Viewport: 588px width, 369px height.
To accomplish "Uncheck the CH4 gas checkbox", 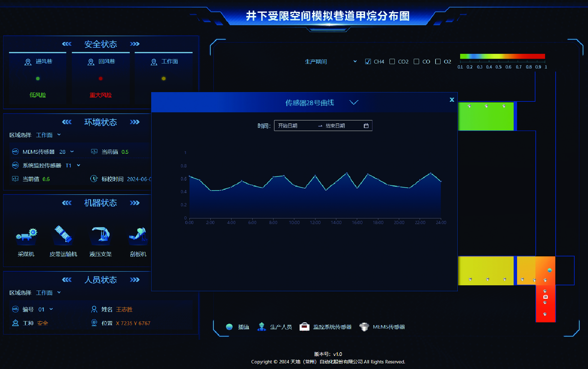I will (x=368, y=62).
